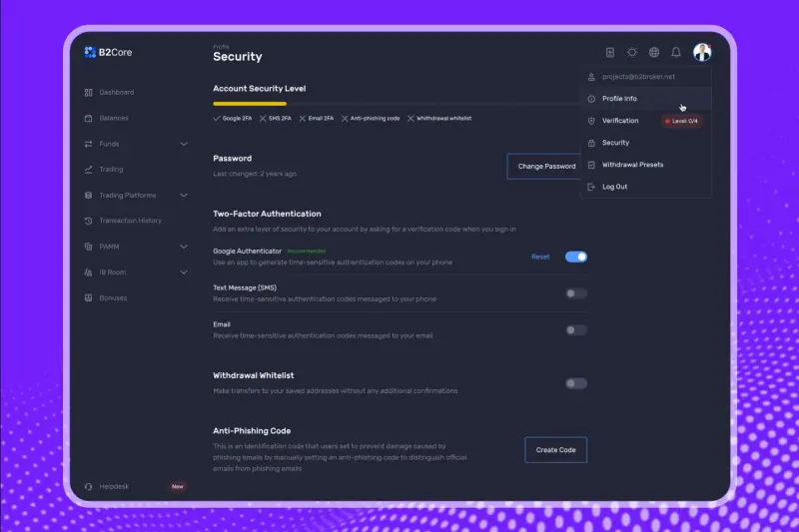Click the document icon in top bar

610,52
